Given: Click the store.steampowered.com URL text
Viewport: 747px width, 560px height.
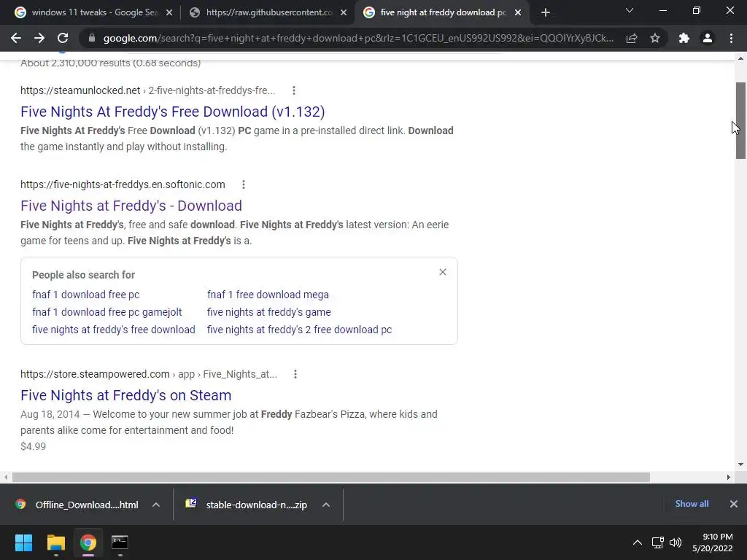Looking at the screenshot, I should pos(95,374).
